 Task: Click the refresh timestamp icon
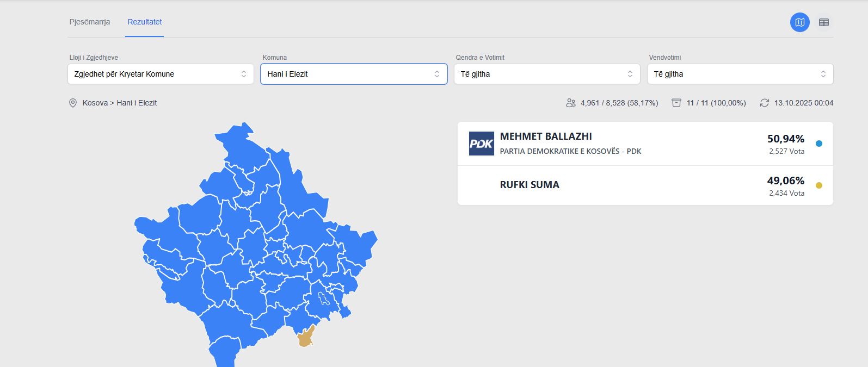tap(765, 103)
